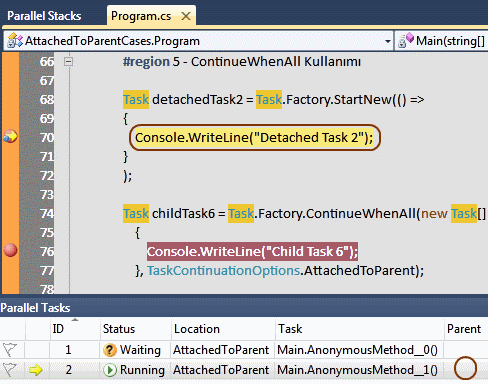The image size is (488, 384).
Task: Click the highlighted Console.WriteLine("Child Task 6") line
Action: click(x=252, y=251)
